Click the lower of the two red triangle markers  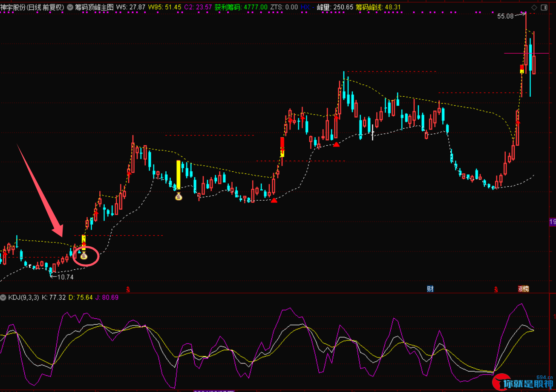pos(274,200)
